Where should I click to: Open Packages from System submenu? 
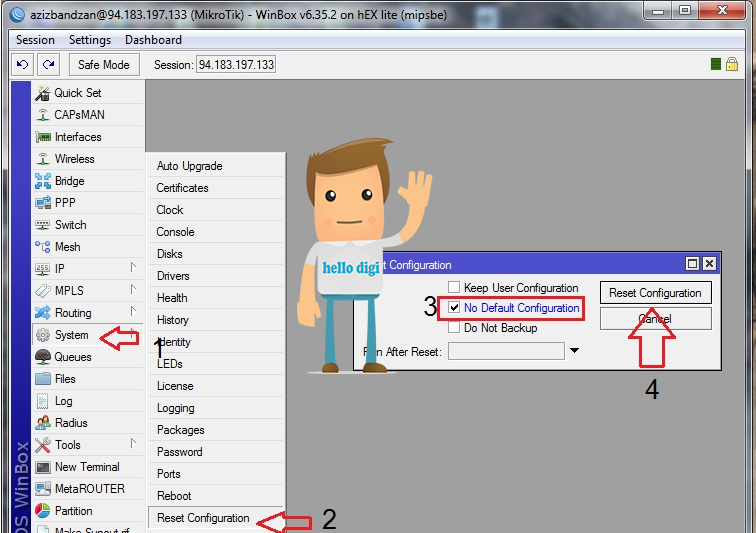[216, 430]
